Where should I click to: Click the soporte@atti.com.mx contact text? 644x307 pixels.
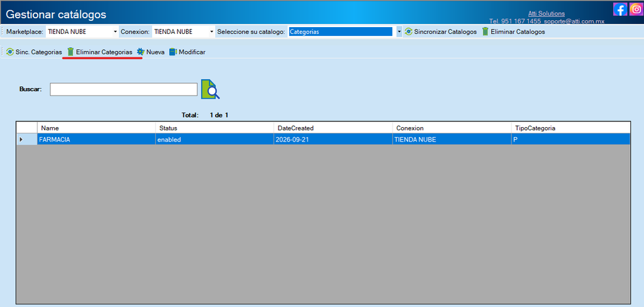click(574, 21)
